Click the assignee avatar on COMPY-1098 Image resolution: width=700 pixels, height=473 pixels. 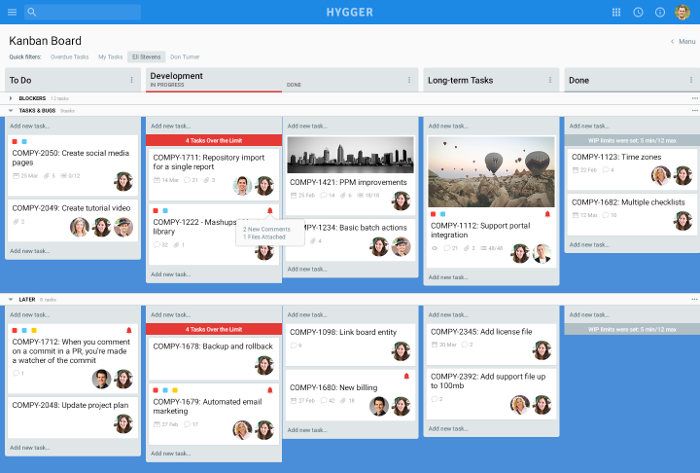tap(401, 351)
